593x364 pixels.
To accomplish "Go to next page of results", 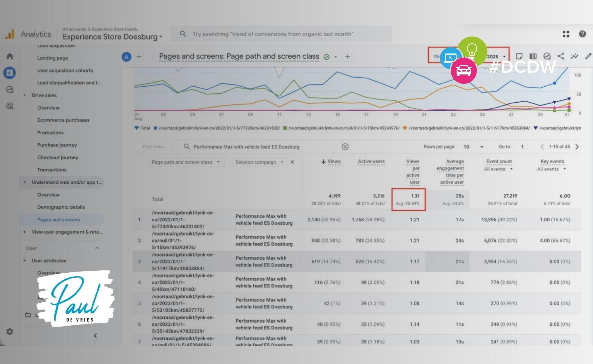I will click(577, 147).
